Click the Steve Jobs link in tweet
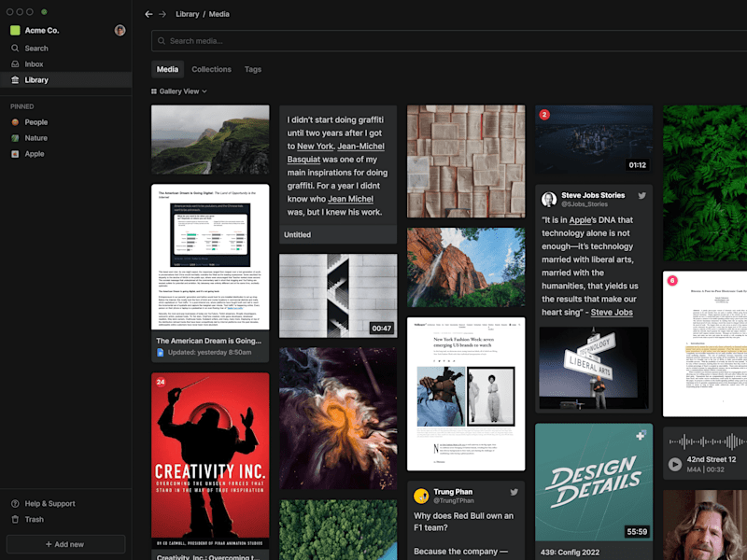This screenshot has height=560, width=747. [612, 313]
